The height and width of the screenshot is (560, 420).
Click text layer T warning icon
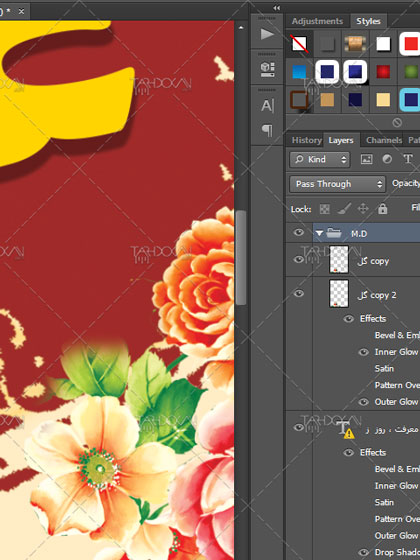coord(345,430)
